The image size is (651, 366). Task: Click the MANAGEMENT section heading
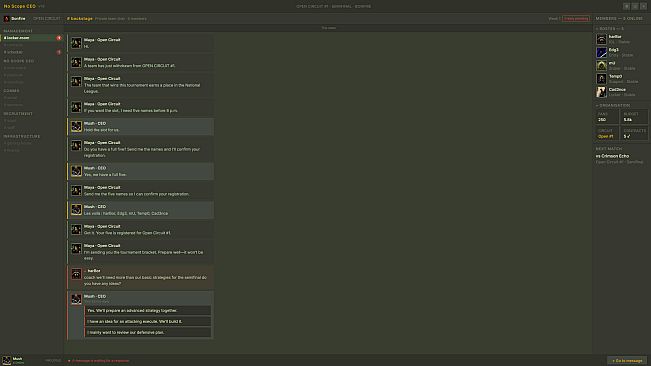point(18,31)
